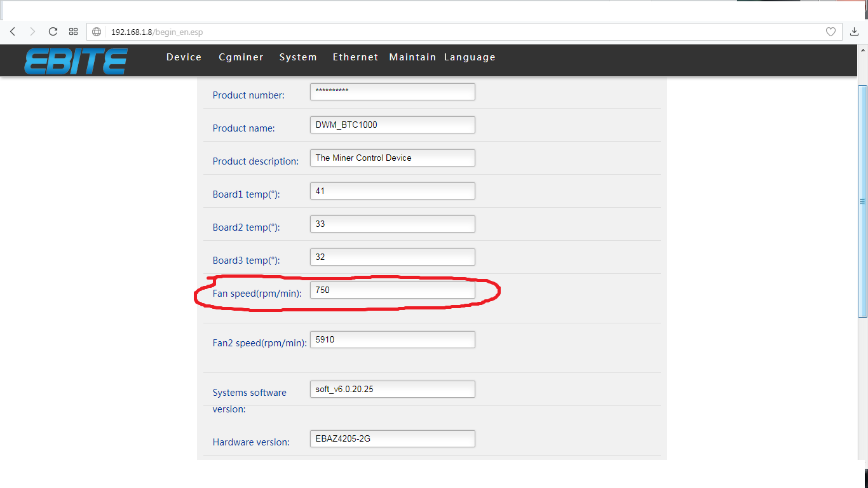The image size is (868, 488).
Task: Open the tab grid overview icon
Action: point(73,32)
